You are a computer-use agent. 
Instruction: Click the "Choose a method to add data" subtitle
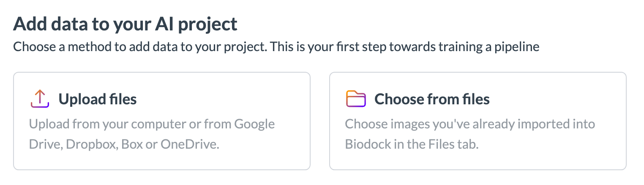276,47
